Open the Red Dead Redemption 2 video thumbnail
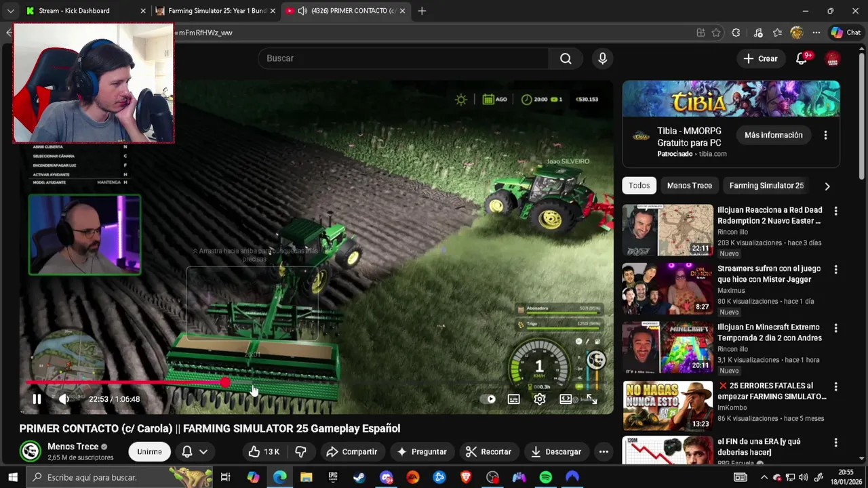The width and height of the screenshot is (868, 488). [x=668, y=230]
